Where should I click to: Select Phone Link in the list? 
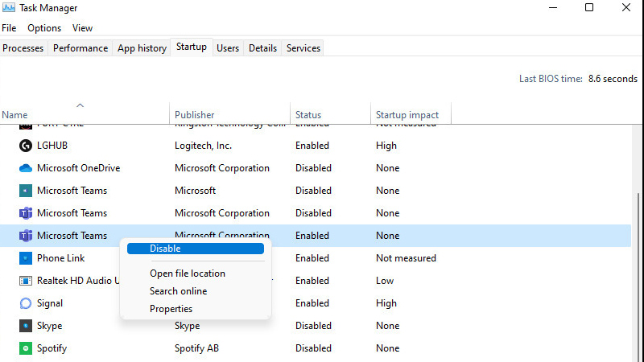[x=61, y=258]
